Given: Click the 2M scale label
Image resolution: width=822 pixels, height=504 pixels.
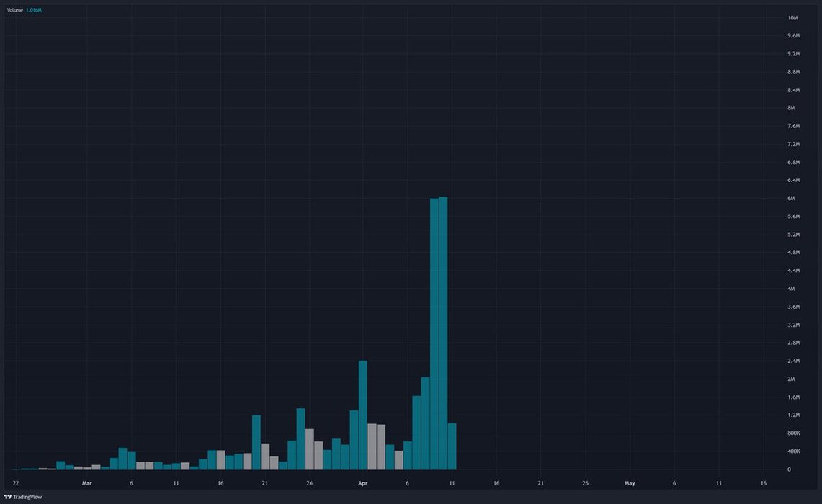Looking at the screenshot, I should tap(791, 379).
